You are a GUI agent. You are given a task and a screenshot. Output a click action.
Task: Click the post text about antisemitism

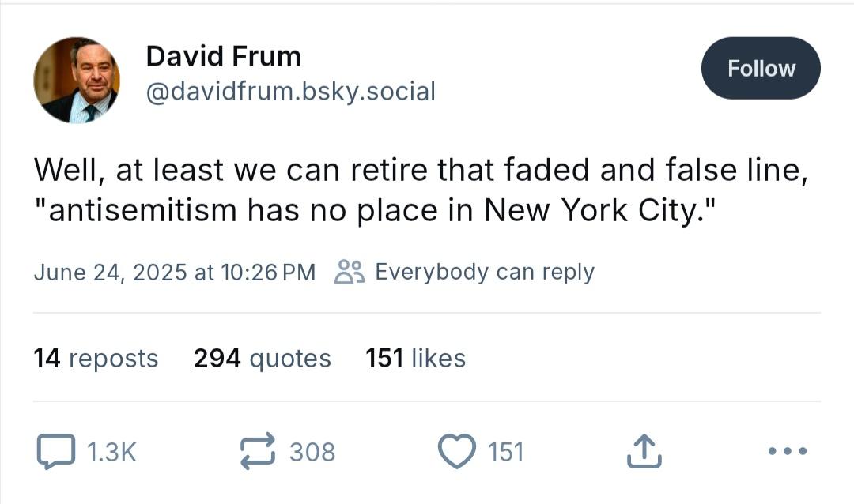coord(421,190)
